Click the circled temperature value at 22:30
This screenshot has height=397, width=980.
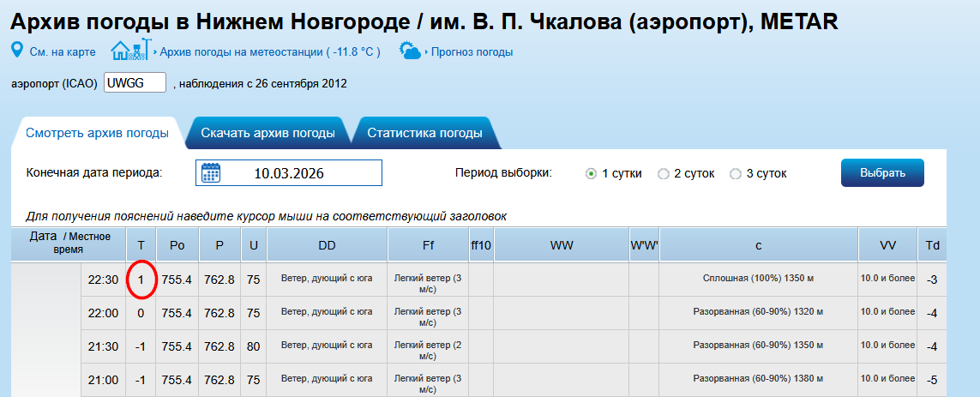click(141, 280)
